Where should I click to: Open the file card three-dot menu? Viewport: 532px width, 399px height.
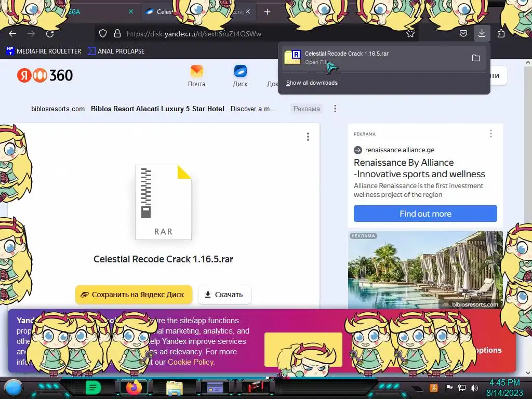pyautogui.click(x=308, y=137)
